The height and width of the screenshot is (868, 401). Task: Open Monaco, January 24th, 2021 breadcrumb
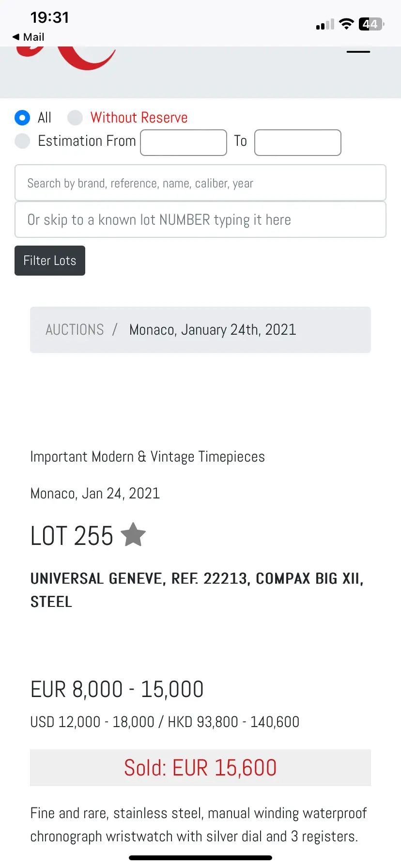[213, 330]
